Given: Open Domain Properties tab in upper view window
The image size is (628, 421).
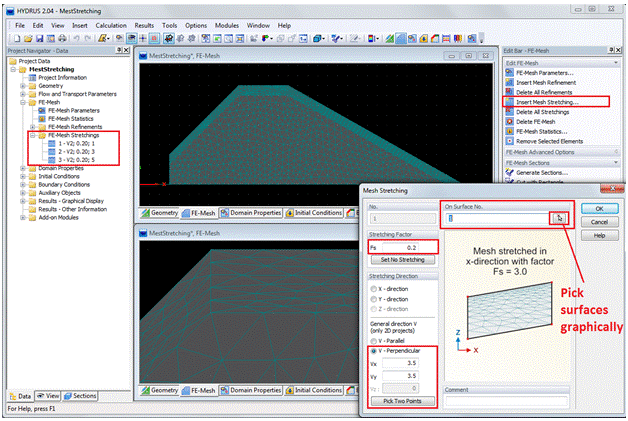Looking at the screenshot, I should click(x=251, y=213).
